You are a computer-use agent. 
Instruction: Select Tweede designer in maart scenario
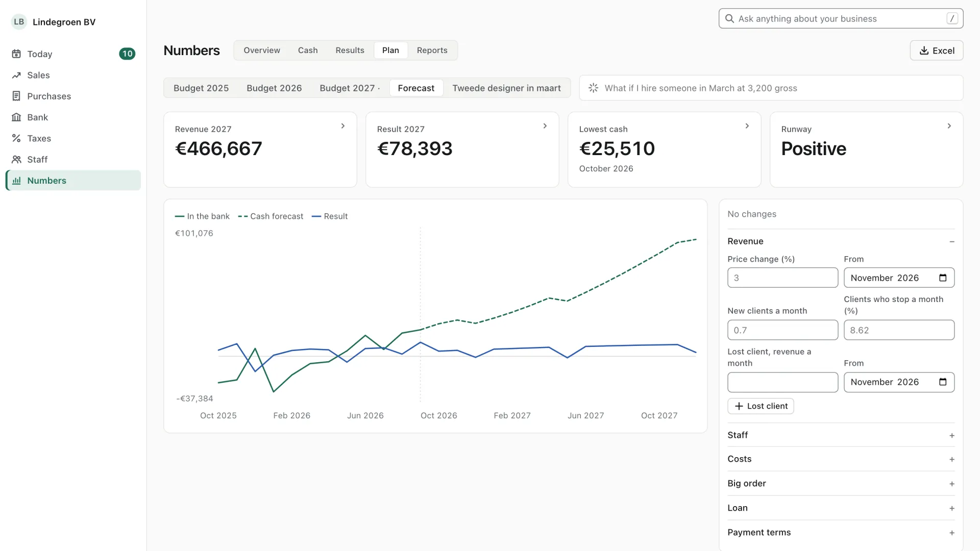coord(506,88)
